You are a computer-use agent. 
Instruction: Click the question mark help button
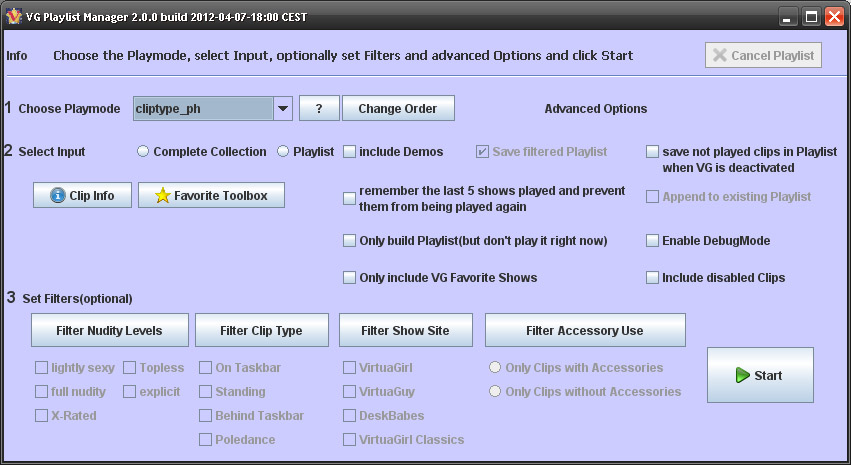pyautogui.click(x=318, y=108)
